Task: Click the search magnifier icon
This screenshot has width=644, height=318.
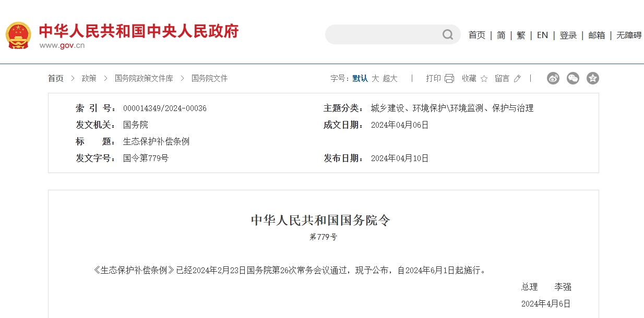Action: [448, 35]
